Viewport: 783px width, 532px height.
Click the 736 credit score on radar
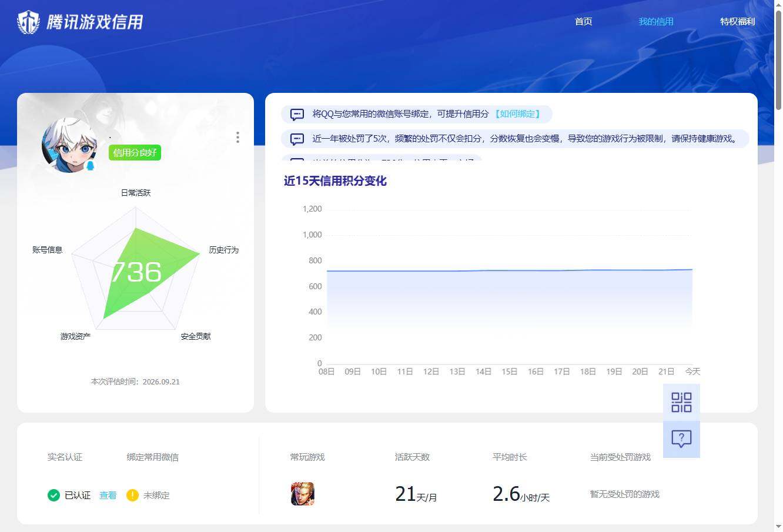pos(136,272)
